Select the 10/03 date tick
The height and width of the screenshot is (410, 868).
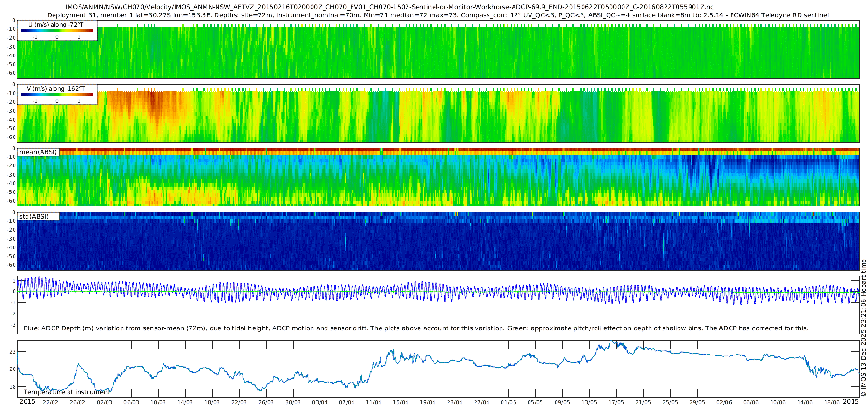[x=158, y=402]
